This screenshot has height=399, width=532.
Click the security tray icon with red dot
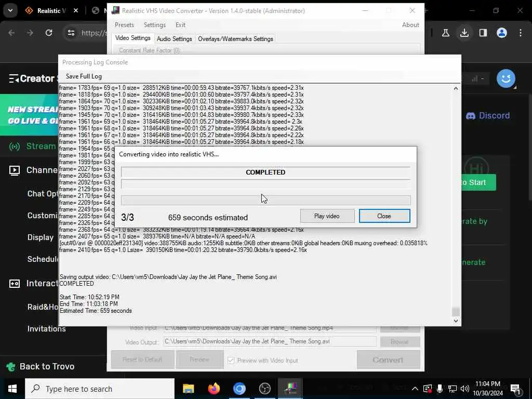coord(428,389)
